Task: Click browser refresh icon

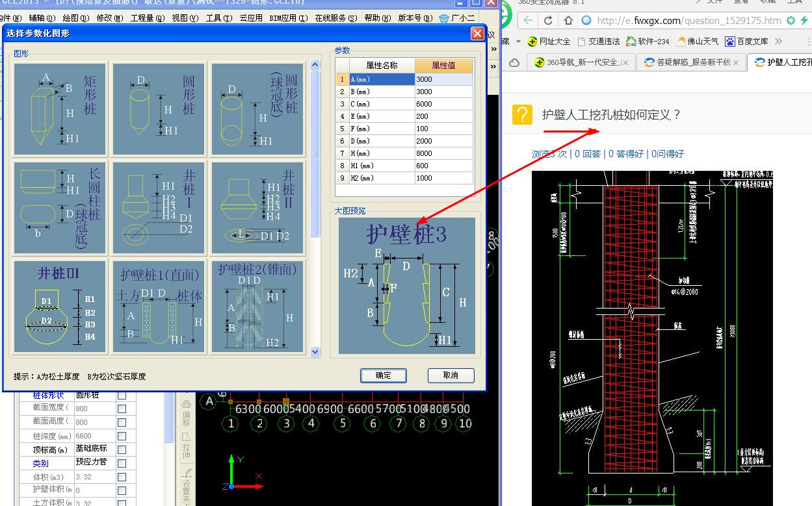Action: (548, 20)
